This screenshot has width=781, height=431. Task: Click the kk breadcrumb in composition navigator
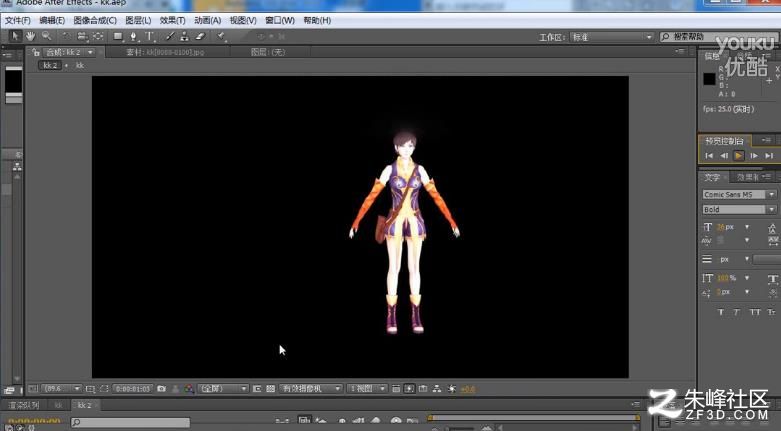80,65
